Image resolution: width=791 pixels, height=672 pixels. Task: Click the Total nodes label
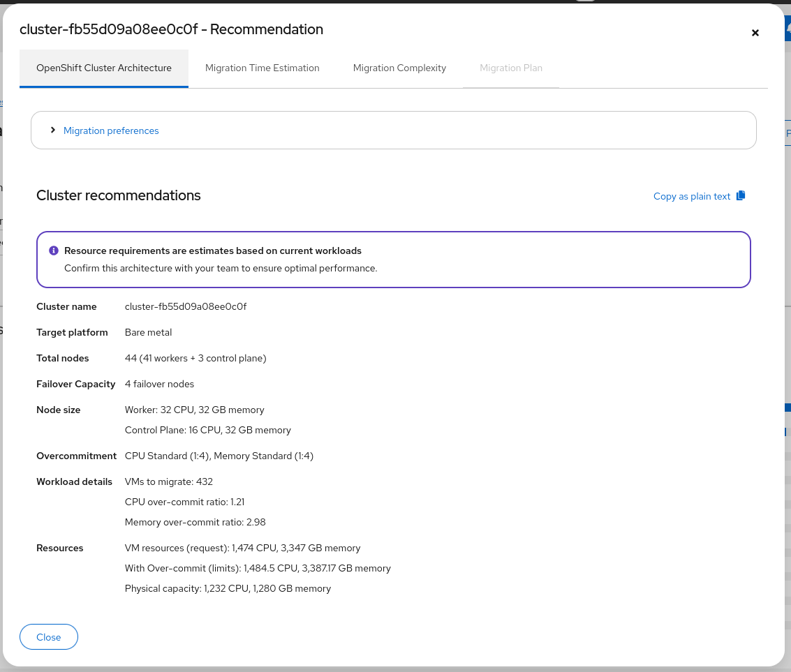(63, 358)
